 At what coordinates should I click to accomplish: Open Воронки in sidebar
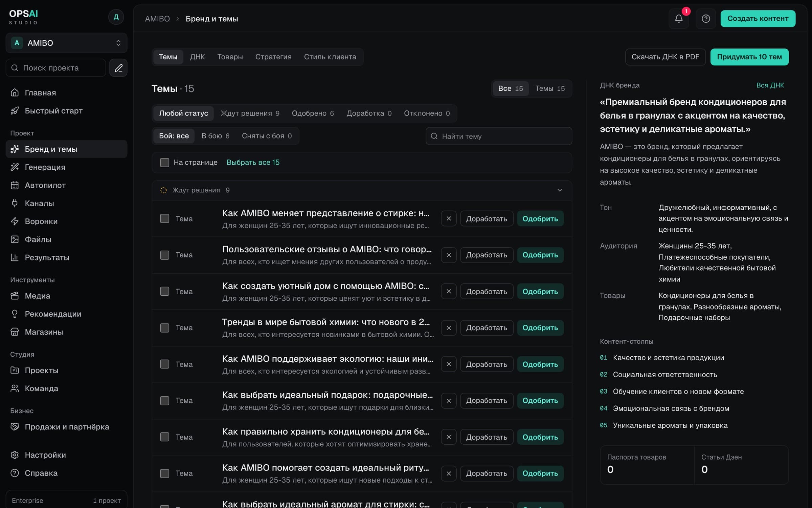click(x=66, y=221)
